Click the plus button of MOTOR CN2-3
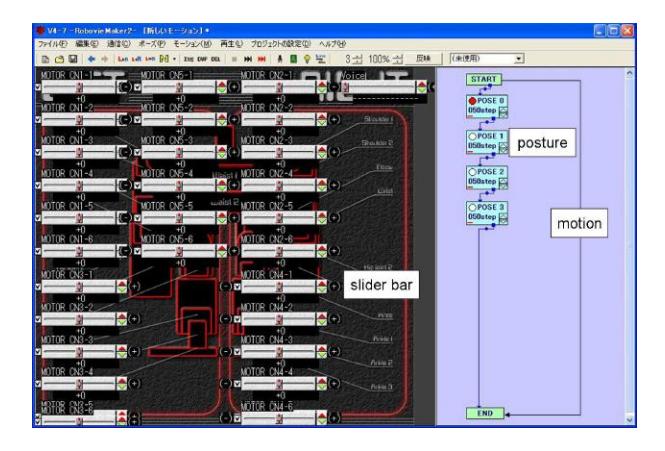665x451 pixels. [334, 152]
